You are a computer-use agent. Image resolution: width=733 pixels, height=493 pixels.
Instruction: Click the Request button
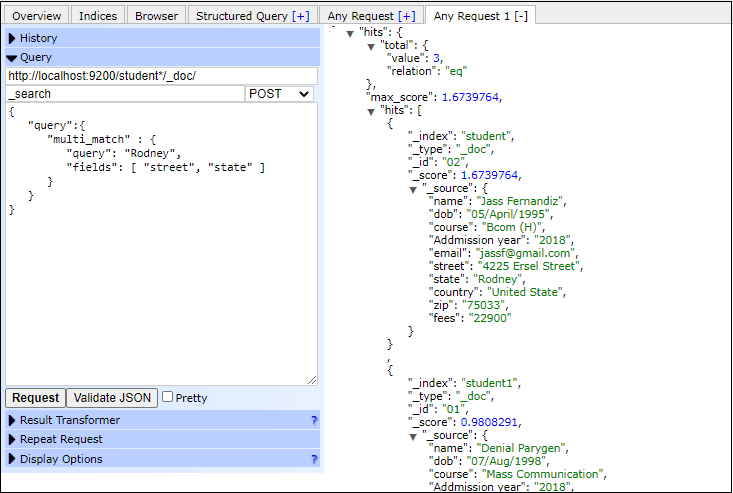pos(36,398)
